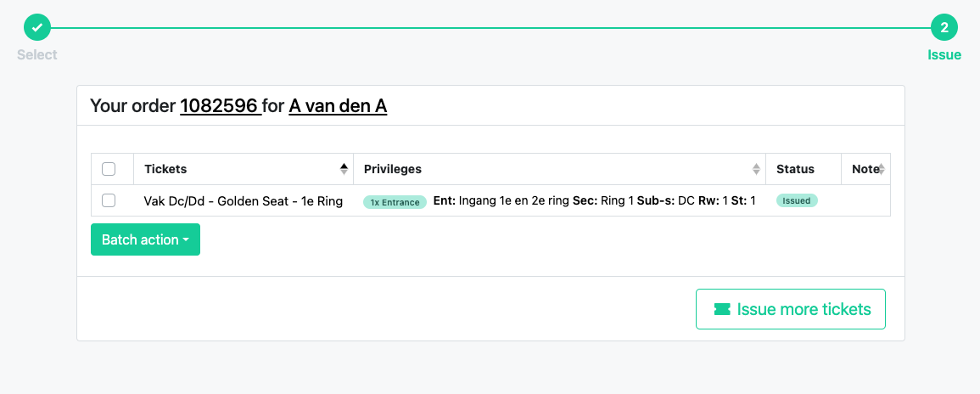Image resolution: width=980 pixels, height=394 pixels.
Task: Tick the select-all checkbox in table header
Action: [x=109, y=169]
